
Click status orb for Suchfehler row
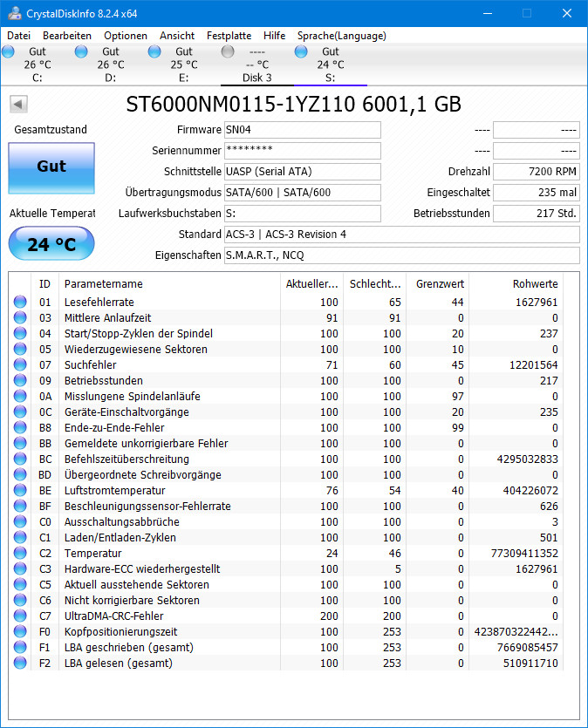point(20,364)
